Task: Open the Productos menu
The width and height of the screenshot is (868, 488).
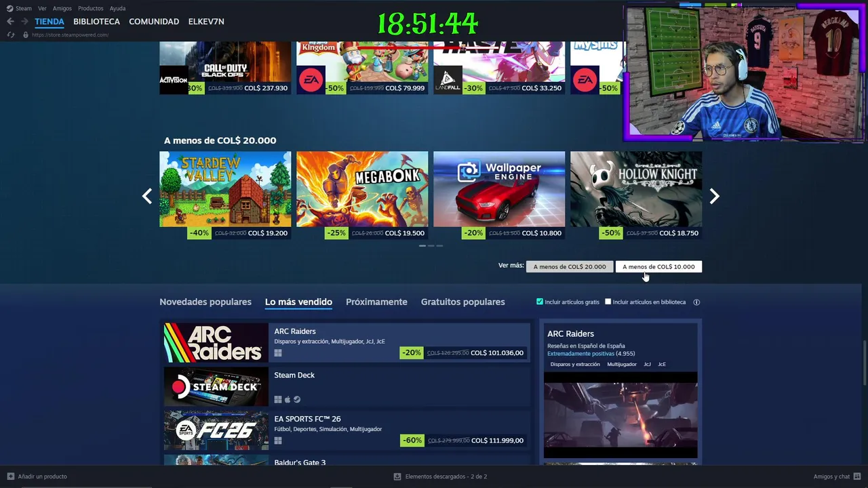Action: pos(91,8)
